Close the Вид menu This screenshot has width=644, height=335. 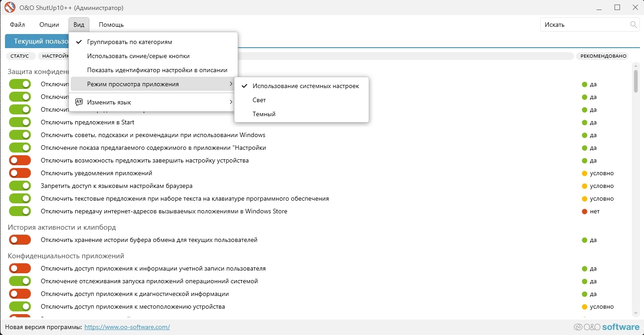click(x=79, y=25)
